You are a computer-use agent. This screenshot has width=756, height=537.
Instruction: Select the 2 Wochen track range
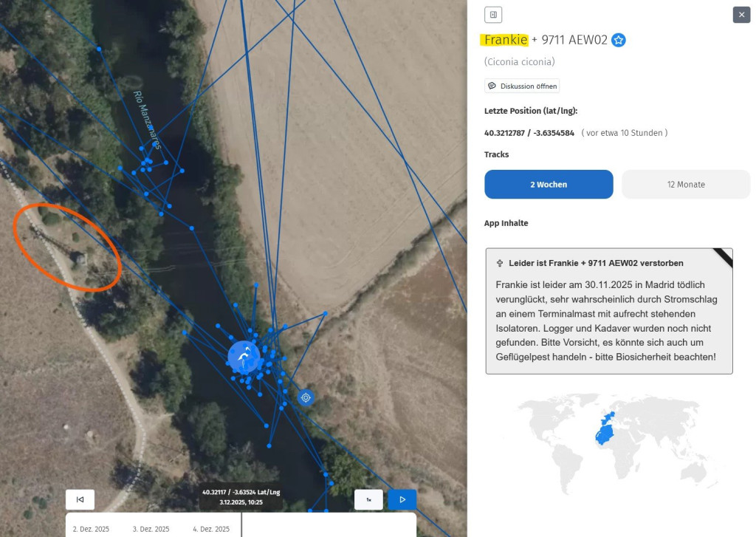click(x=549, y=185)
